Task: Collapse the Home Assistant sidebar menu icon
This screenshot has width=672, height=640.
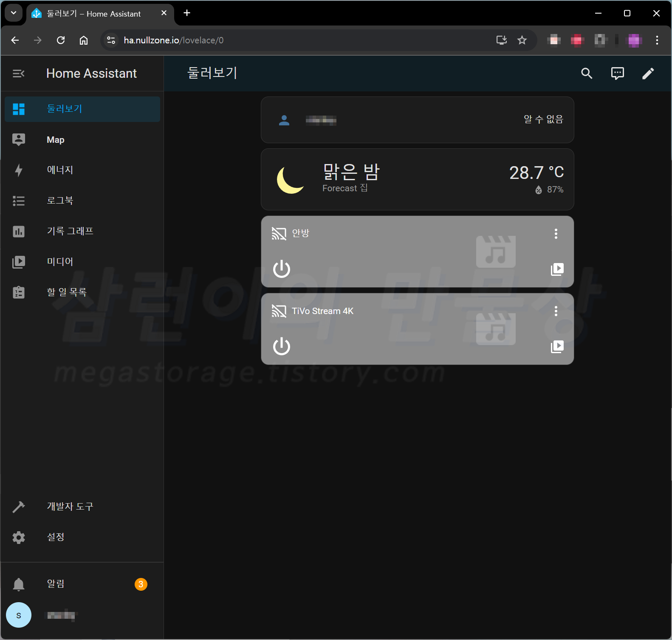Action: [19, 74]
